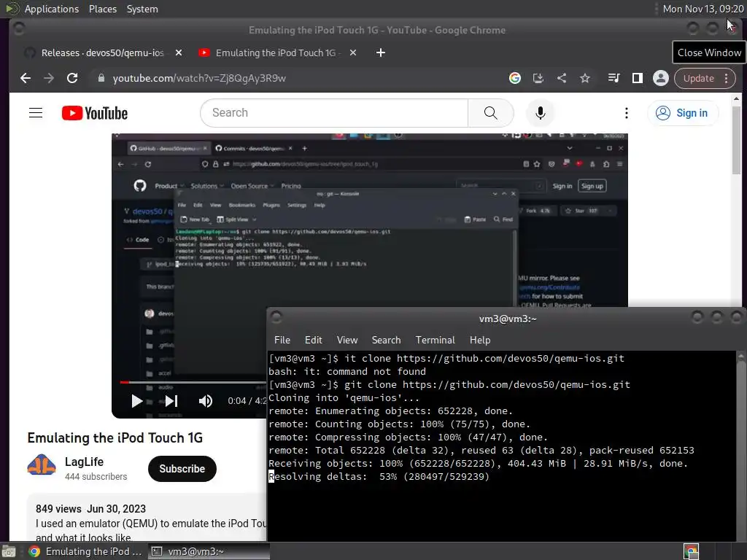Open the Applications menu in top panel
Screen dimensions: 747x560
(52, 9)
